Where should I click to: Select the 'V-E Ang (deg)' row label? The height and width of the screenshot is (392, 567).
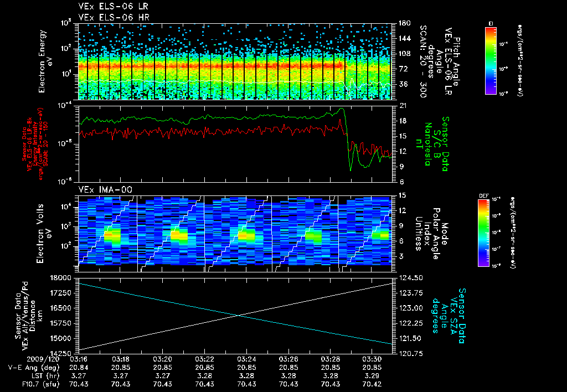click(33, 368)
